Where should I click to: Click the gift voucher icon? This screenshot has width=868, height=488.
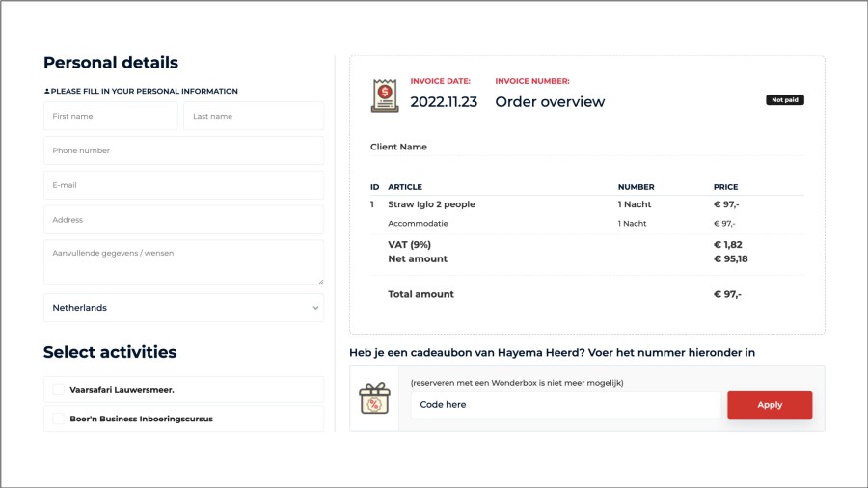point(374,398)
